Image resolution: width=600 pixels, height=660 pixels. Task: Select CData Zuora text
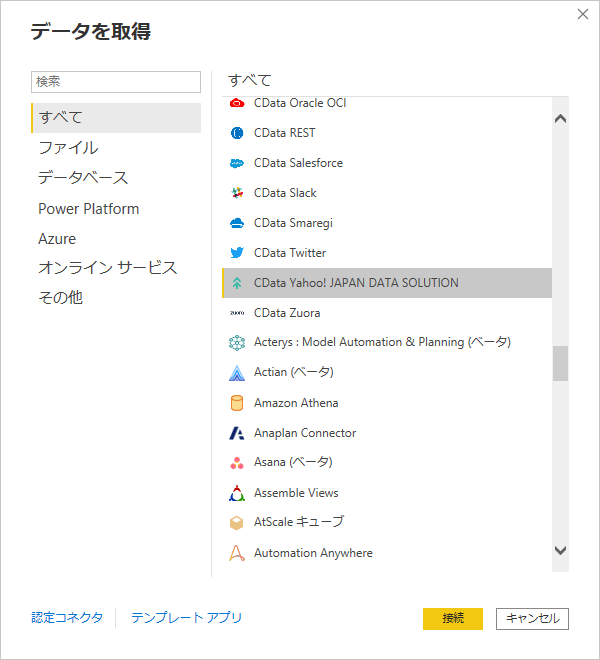tap(287, 313)
